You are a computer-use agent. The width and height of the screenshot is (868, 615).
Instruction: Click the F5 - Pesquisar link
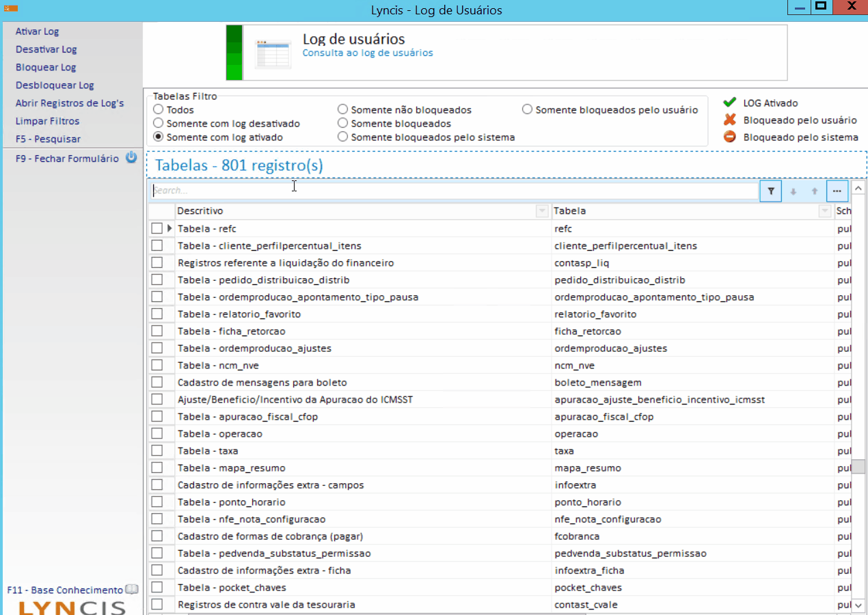pyautogui.click(x=48, y=139)
